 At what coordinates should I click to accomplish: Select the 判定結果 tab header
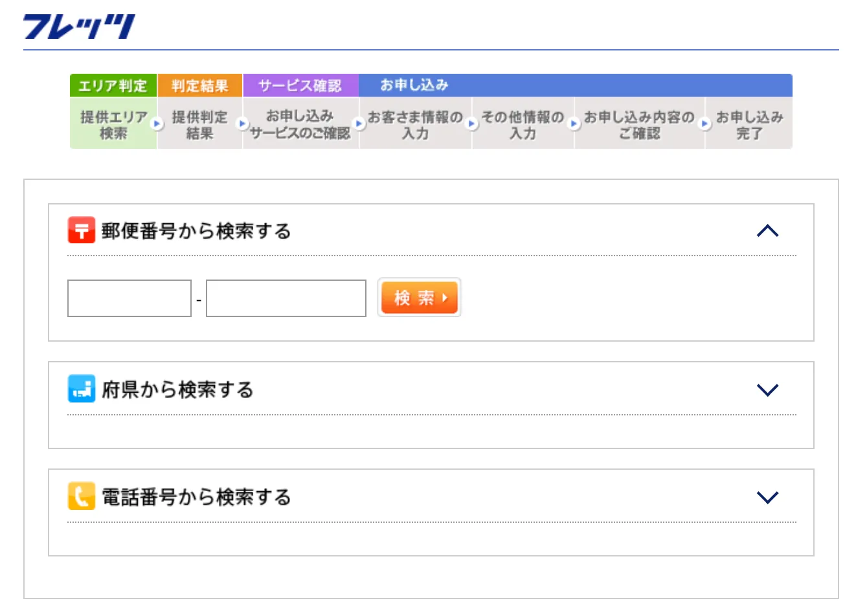coord(199,85)
